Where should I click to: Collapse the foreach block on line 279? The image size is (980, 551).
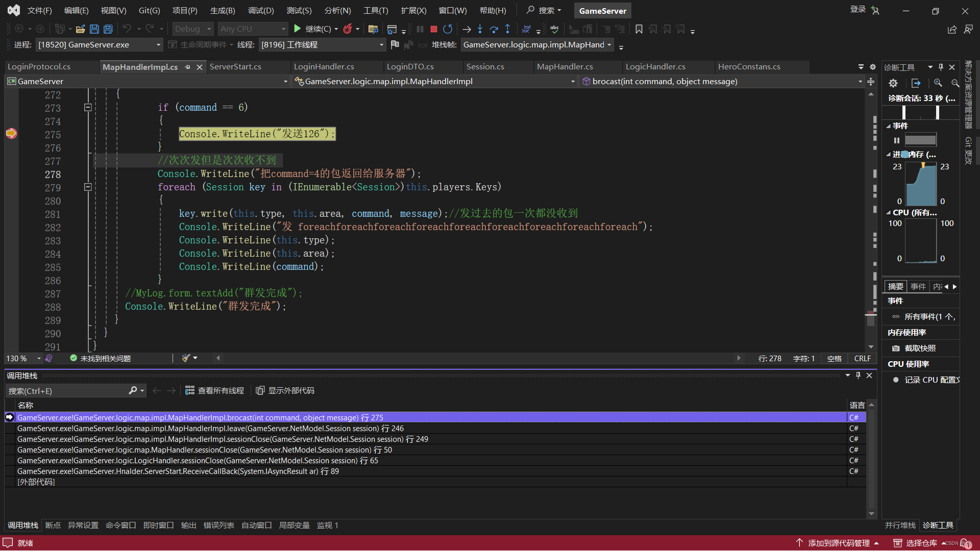coord(88,187)
